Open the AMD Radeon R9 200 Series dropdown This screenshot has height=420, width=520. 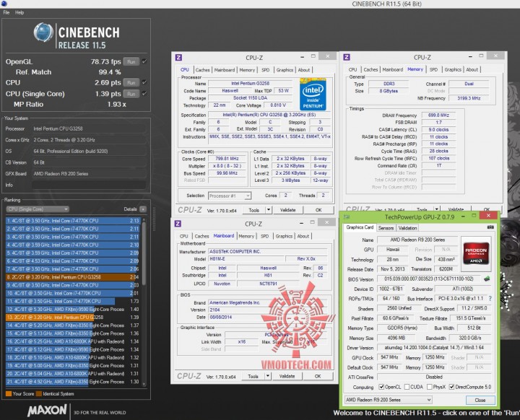point(389,400)
